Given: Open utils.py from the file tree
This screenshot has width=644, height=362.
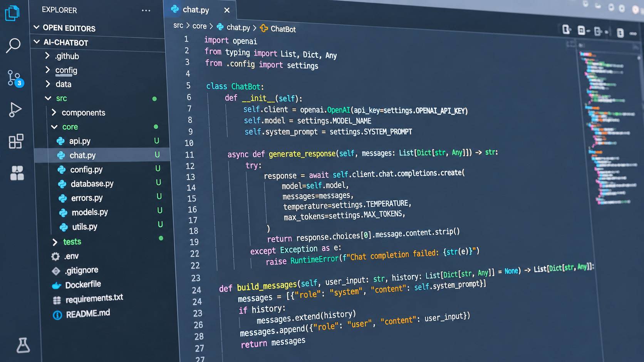Looking at the screenshot, I should 85,227.
